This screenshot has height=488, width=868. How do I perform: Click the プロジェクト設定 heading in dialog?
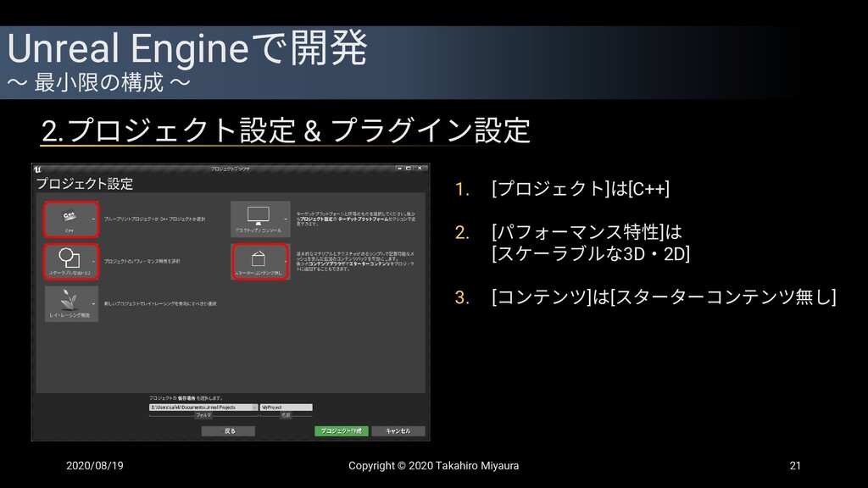click(x=85, y=184)
